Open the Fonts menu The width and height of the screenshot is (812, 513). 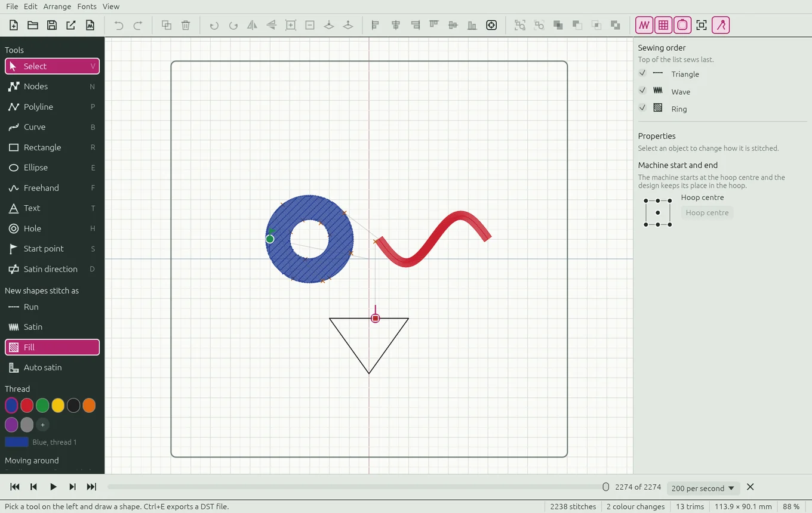click(x=87, y=7)
